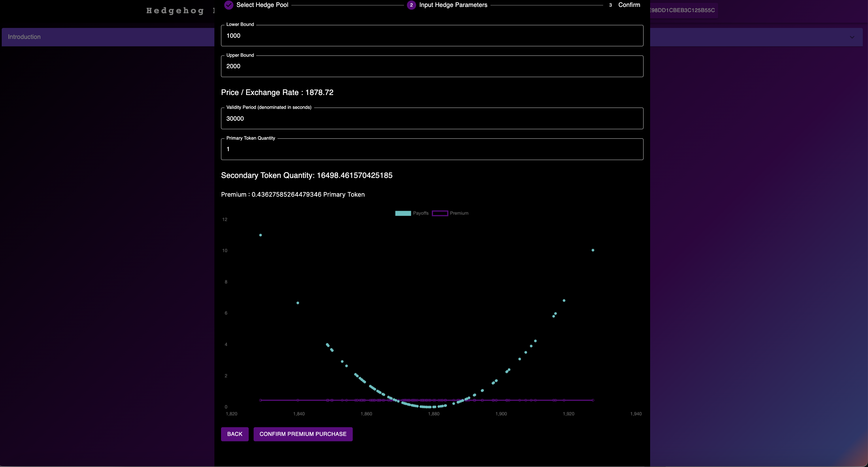Click the Confirm step label

(x=629, y=5)
